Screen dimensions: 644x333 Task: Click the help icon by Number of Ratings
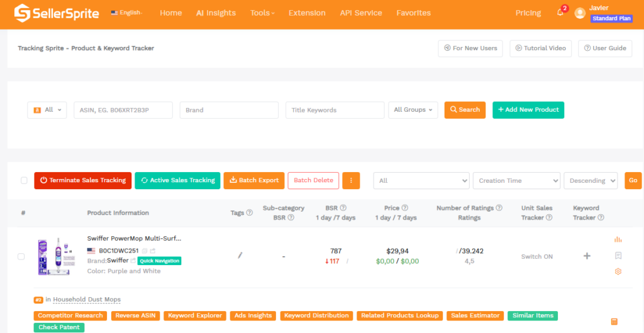pos(499,208)
